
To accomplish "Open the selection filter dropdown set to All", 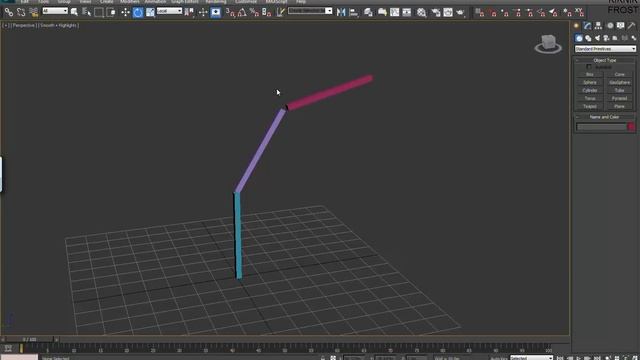I will [x=55, y=11].
